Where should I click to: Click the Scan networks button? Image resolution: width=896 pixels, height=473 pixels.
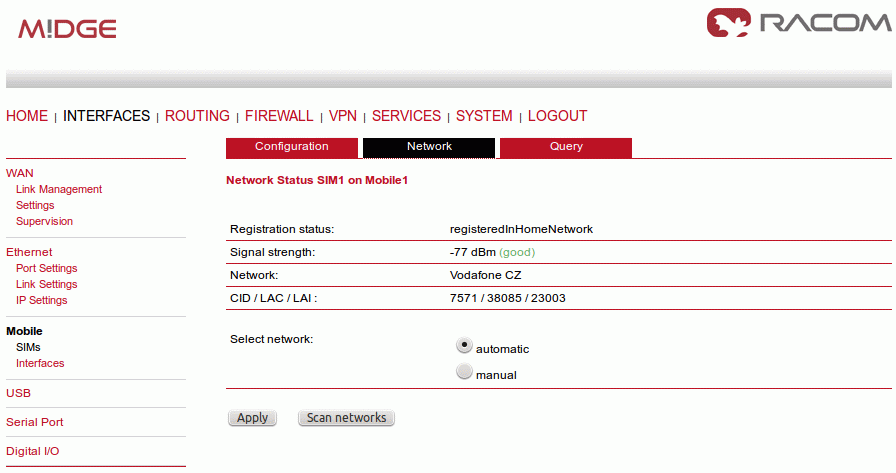(346, 418)
